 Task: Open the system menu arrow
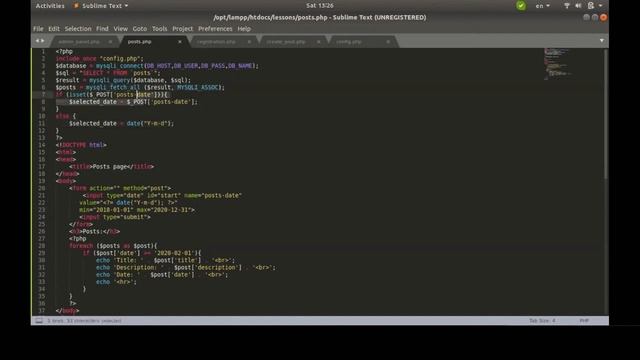pos(600,6)
